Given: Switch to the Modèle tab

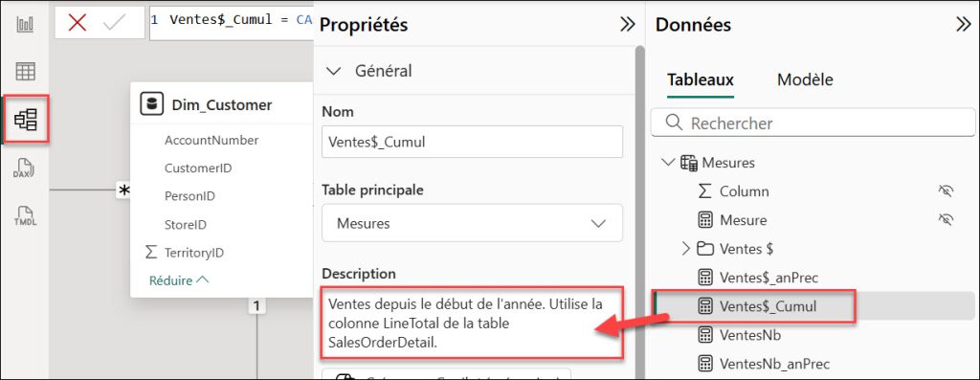Looking at the screenshot, I should [x=805, y=80].
